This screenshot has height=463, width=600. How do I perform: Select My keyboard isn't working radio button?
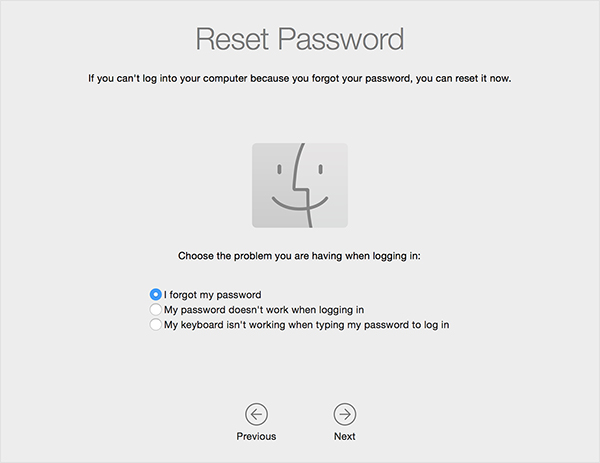tap(155, 324)
